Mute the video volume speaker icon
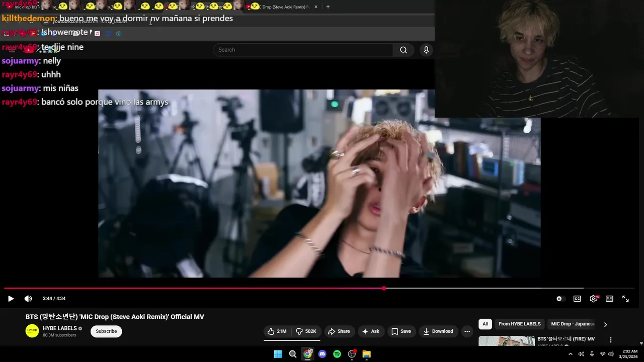644x362 pixels. pos(28,299)
